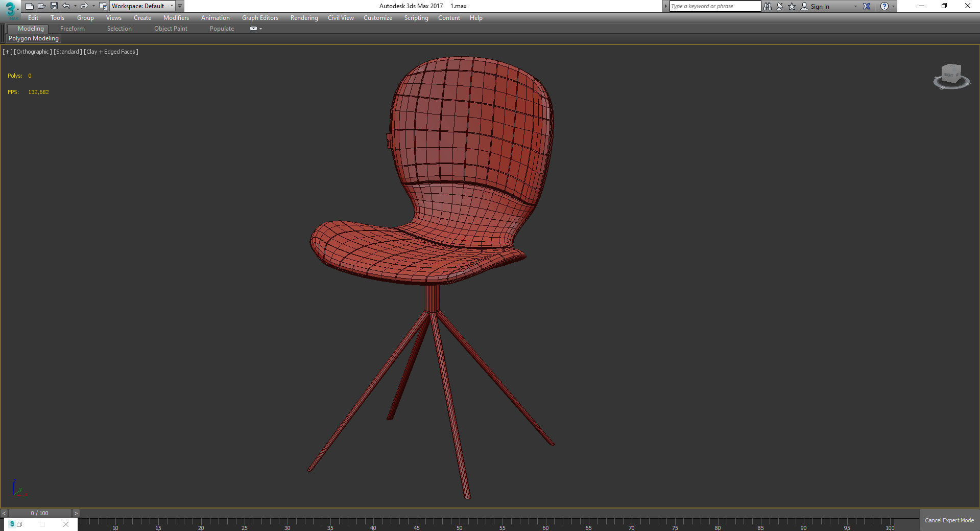Click the restore icon in floating bar
Viewport: 980px width, 531px height.
[x=19, y=524]
